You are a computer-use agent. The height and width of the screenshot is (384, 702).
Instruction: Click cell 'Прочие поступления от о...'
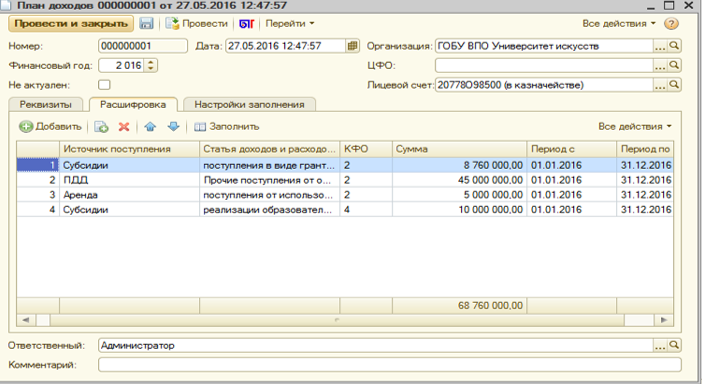pos(269,180)
